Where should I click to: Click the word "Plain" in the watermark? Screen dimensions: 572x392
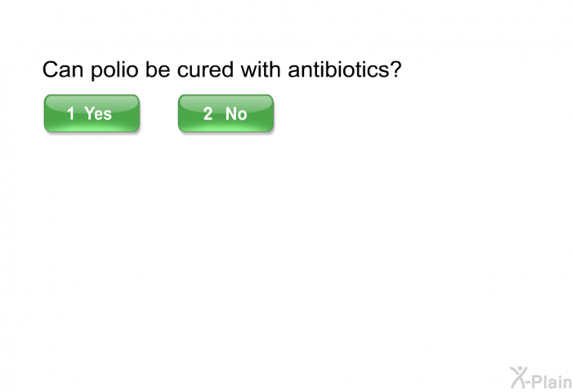point(552,381)
